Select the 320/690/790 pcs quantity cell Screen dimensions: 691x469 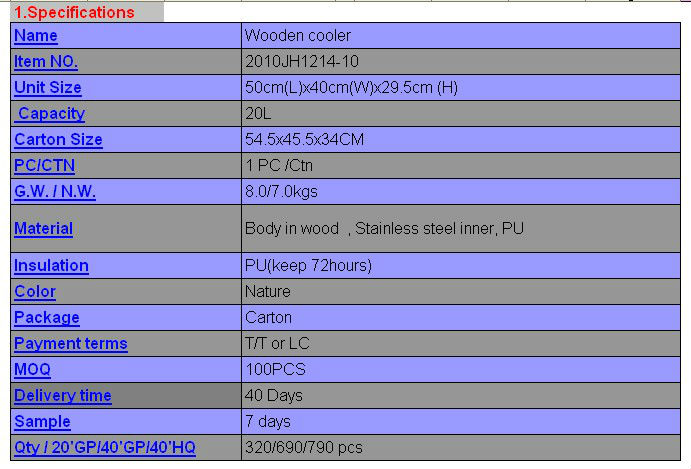coord(304,448)
